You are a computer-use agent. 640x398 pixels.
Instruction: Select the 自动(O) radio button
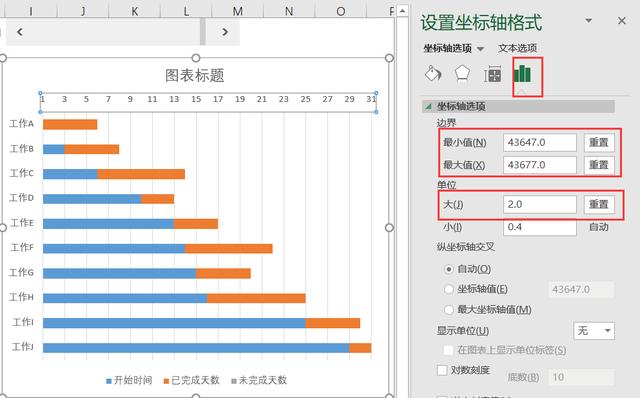pyautogui.click(x=449, y=269)
